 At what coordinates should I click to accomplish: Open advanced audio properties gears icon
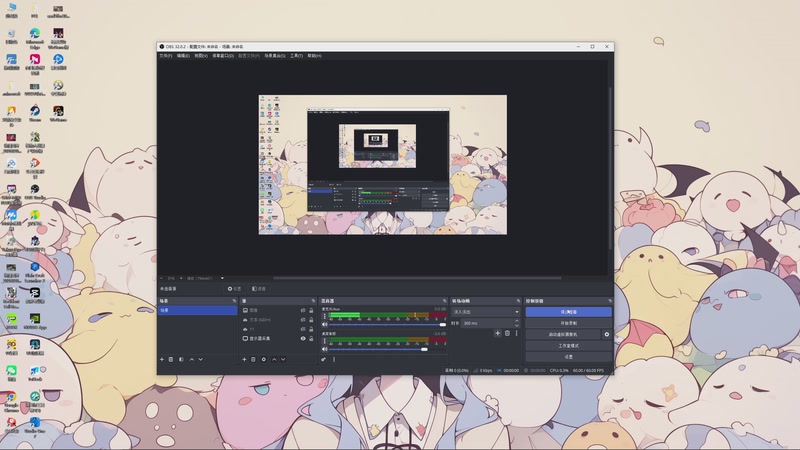[323, 359]
